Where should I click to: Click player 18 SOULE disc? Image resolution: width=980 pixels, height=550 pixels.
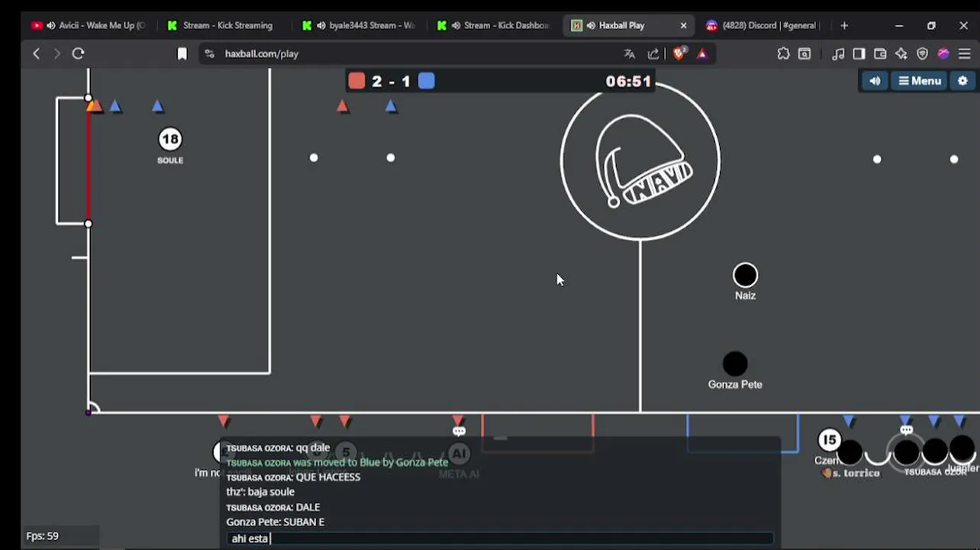(170, 139)
